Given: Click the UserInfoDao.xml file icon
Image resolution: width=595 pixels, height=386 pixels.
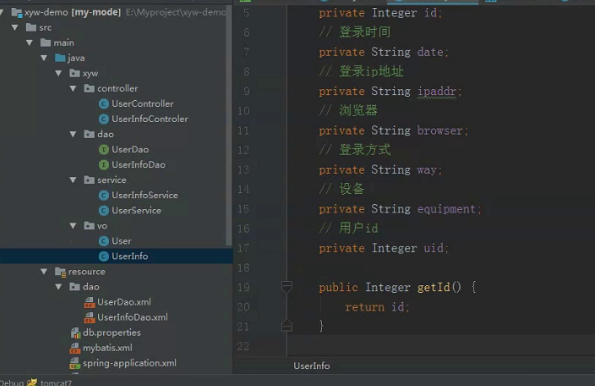Looking at the screenshot, I should (89, 317).
